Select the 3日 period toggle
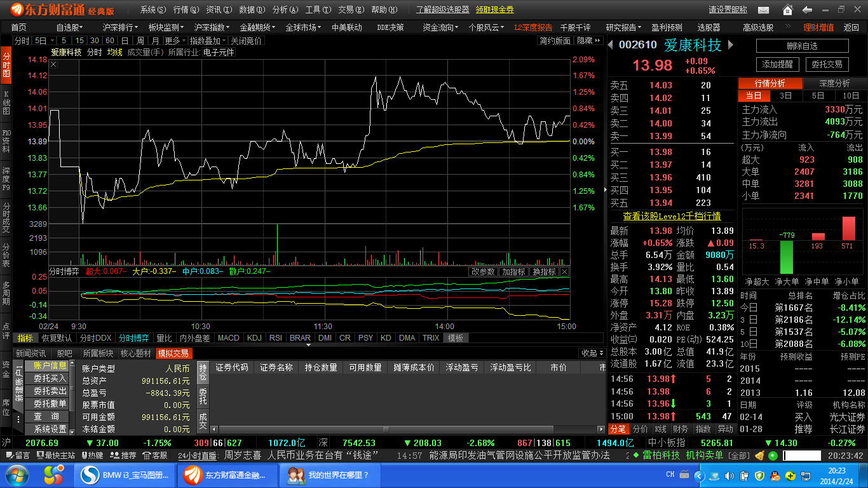 point(785,95)
